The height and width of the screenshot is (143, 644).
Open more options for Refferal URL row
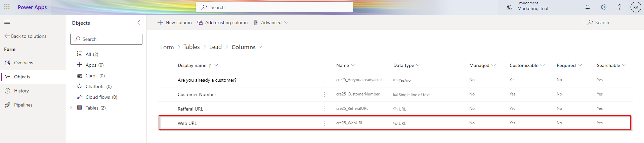[324, 109]
